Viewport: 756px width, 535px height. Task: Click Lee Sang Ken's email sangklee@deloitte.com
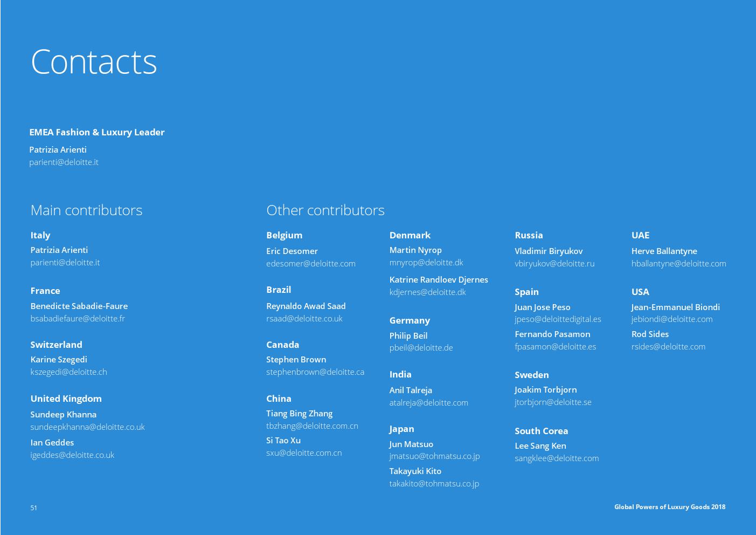click(x=557, y=458)
